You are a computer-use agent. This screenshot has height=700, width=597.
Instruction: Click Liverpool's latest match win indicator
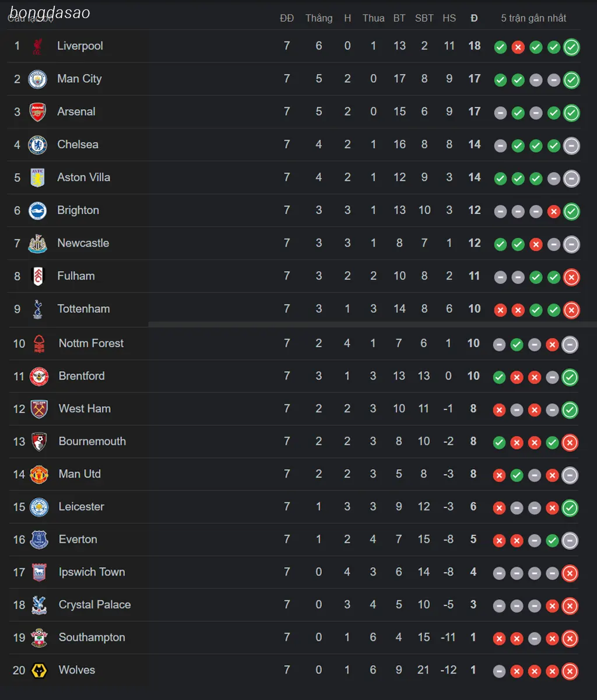pyautogui.click(x=571, y=47)
